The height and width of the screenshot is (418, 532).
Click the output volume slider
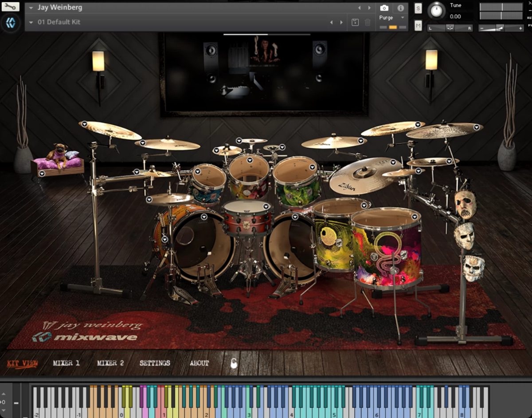pos(501,28)
